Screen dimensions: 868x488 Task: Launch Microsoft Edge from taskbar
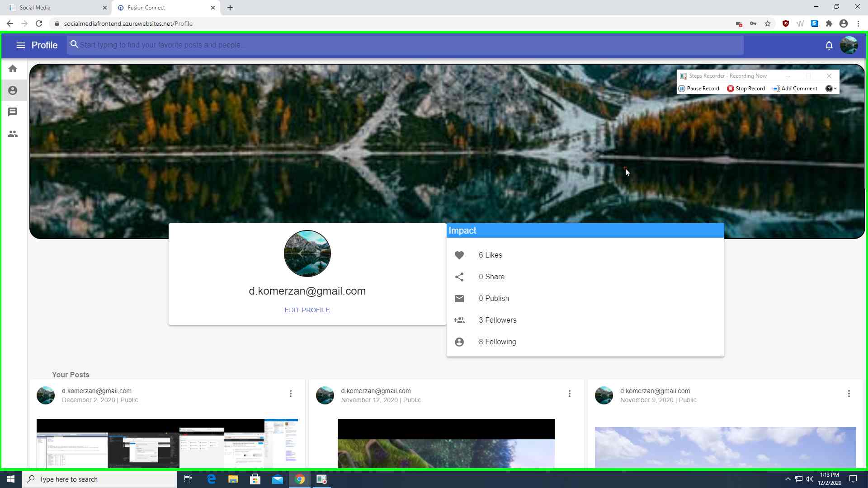(211, 479)
